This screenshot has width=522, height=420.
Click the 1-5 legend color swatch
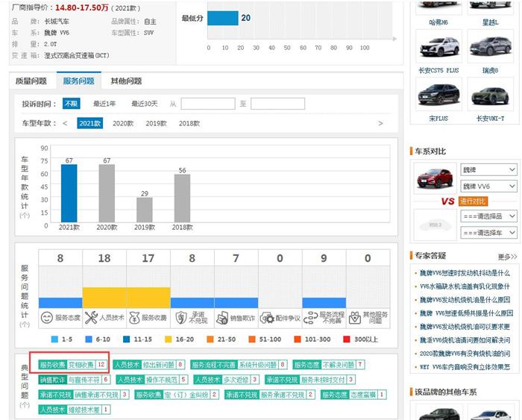pyautogui.click(x=54, y=339)
